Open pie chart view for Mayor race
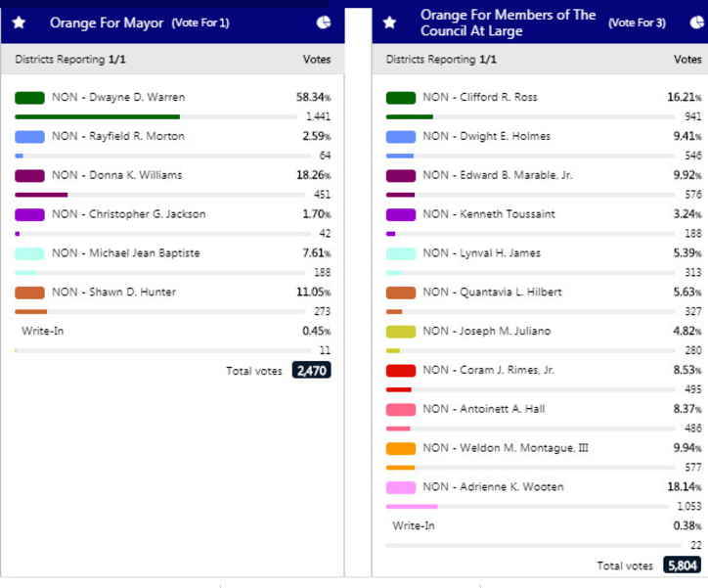 click(324, 23)
